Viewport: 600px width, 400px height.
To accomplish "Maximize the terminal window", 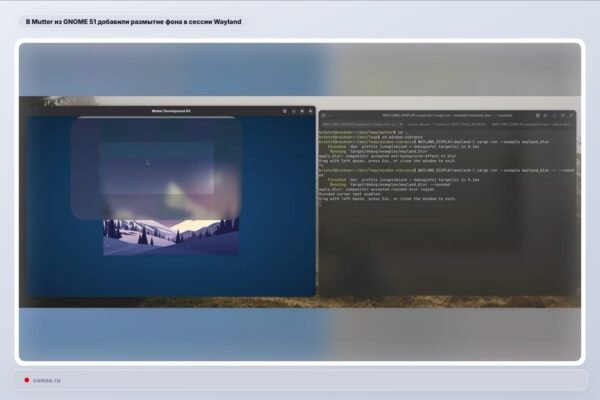I will click(x=563, y=115).
